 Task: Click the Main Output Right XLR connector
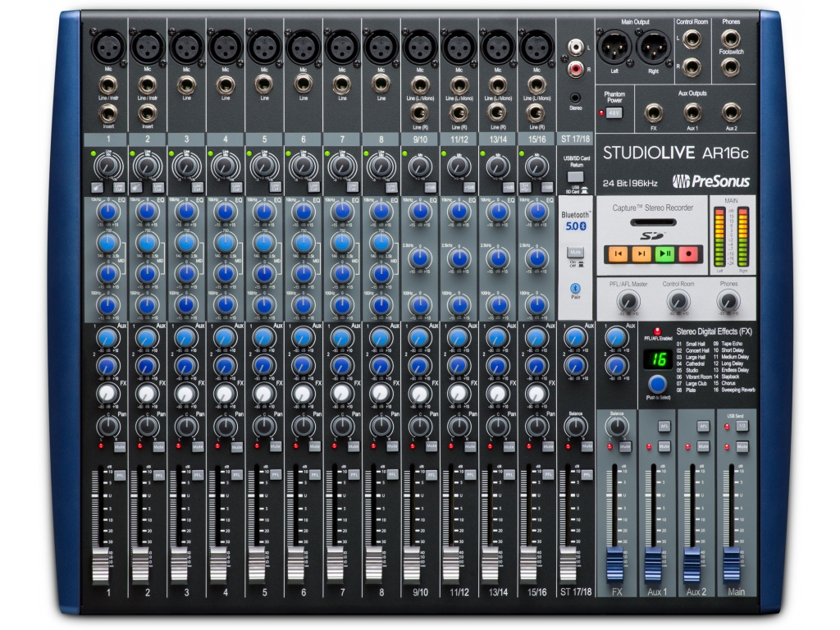(653, 47)
